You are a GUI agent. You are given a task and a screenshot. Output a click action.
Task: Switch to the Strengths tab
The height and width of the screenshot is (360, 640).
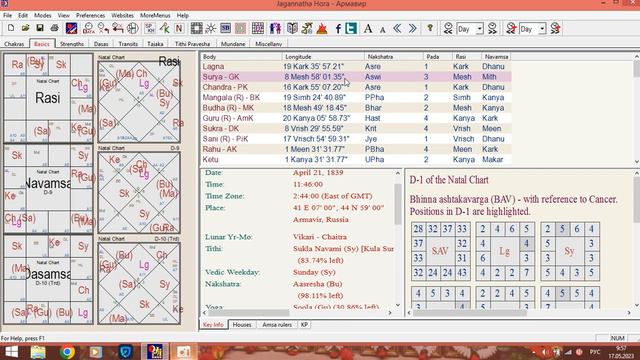click(x=72, y=44)
